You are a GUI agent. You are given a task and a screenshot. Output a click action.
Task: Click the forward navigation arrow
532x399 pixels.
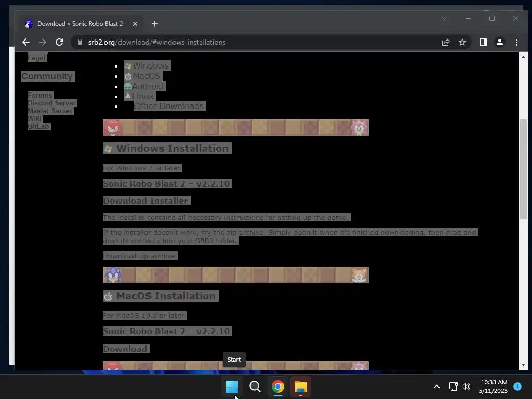[x=43, y=42]
